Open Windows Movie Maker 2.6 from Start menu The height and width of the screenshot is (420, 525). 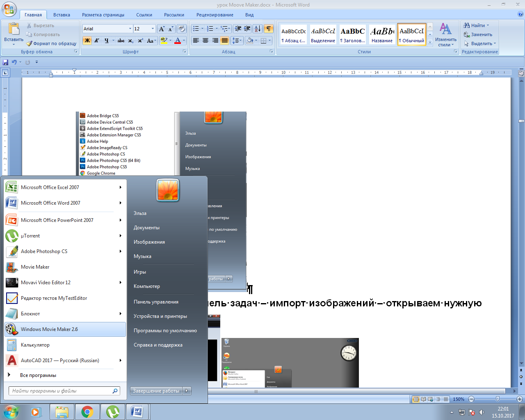pyautogui.click(x=65, y=329)
